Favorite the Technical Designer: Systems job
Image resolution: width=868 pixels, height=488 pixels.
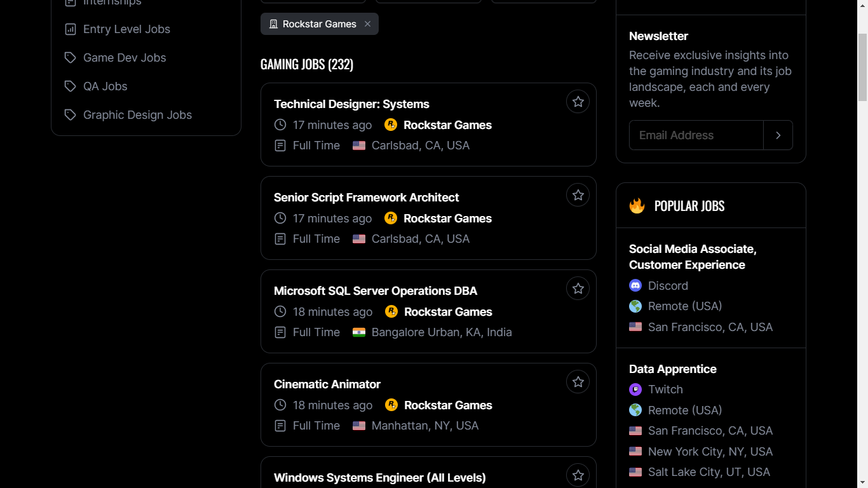[578, 102]
